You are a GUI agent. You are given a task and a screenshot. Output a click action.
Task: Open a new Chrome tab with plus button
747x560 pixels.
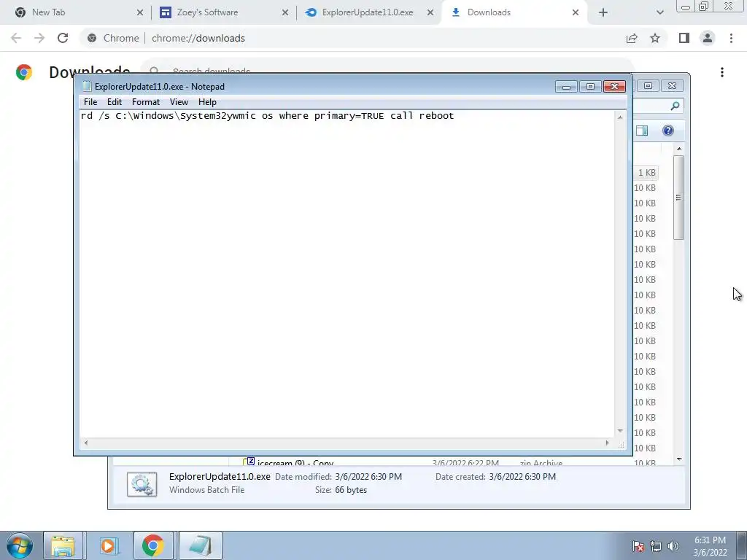pyautogui.click(x=603, y=12)
